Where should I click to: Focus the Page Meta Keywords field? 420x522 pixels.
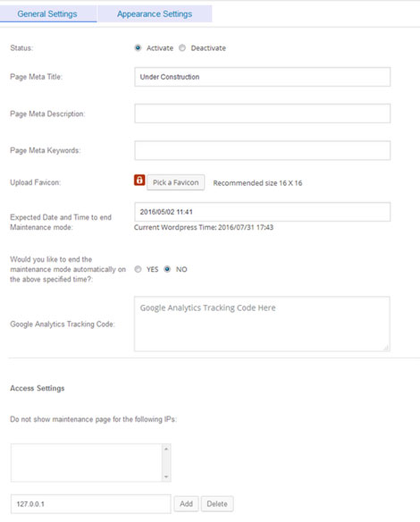tap(262, 150)
